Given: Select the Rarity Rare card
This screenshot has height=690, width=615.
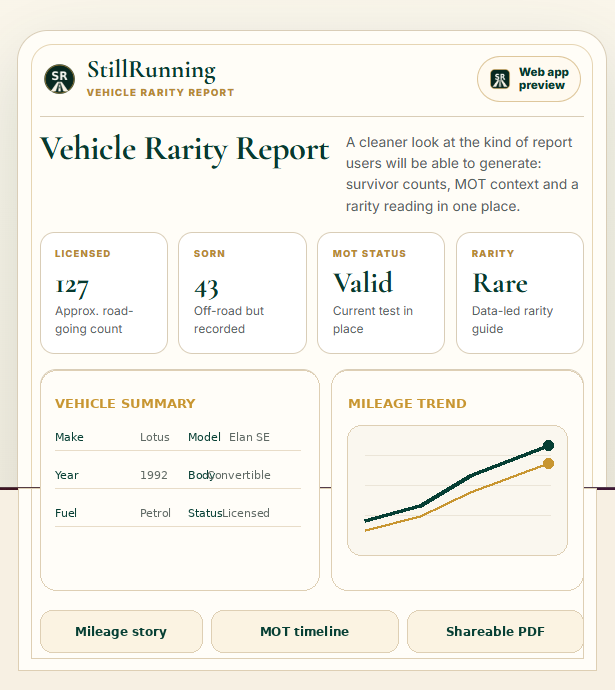Looking at the screenshot, I should pyautogui.click(x=520, y=293).
